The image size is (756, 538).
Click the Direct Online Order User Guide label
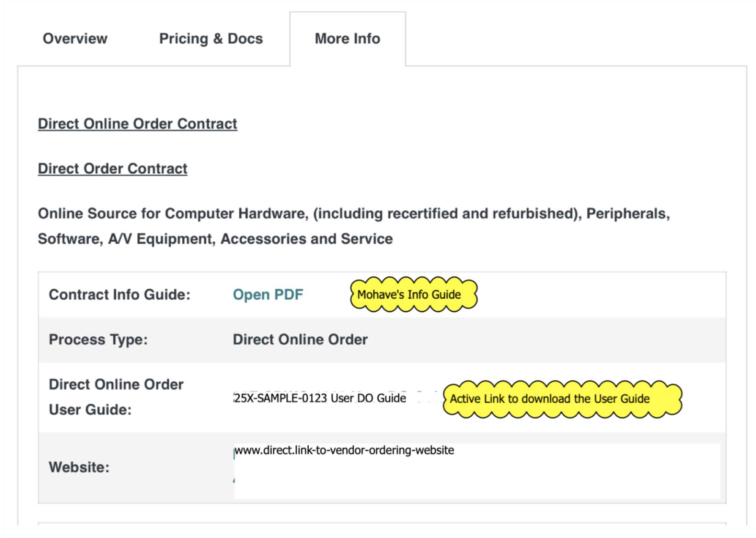[116, 397]
